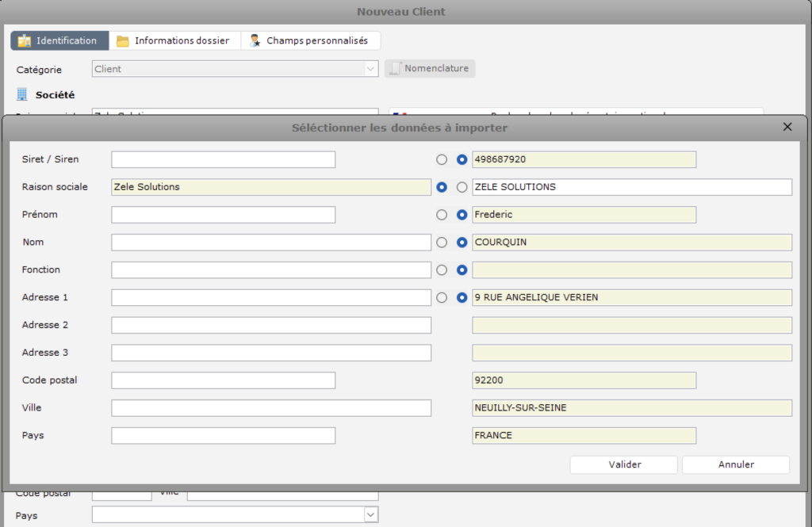Click the Identification tab icon
Viewport: 812px width, 527px height.
coord(25,40)
